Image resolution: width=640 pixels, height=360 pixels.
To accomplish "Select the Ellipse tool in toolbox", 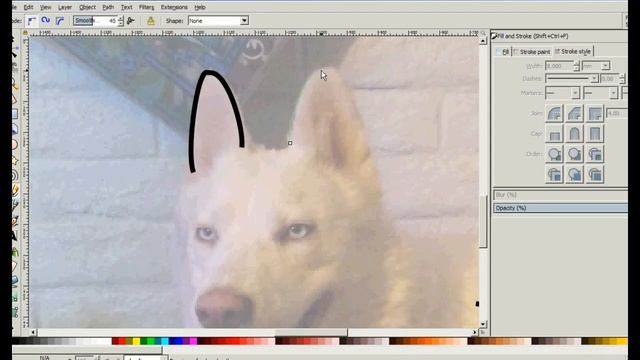I will point(15,144).
